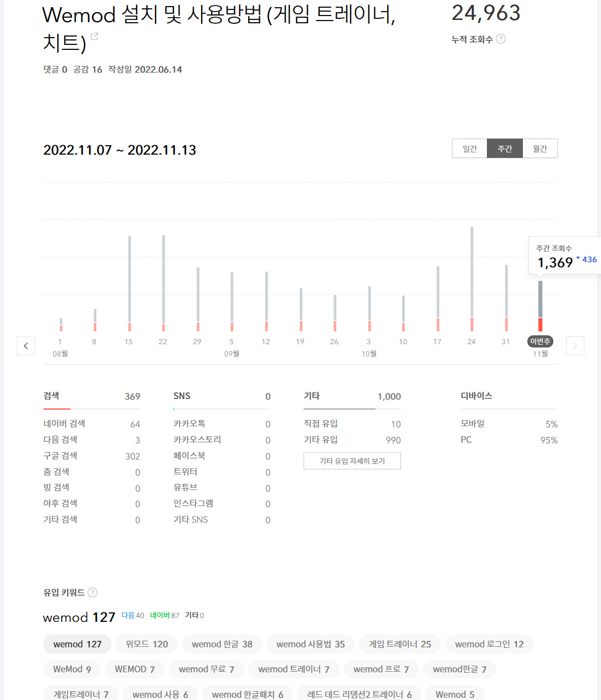The width and height of the screenshot is (601, 700).
Task: Select bar for week of September 12
Action: coord(266,302)
